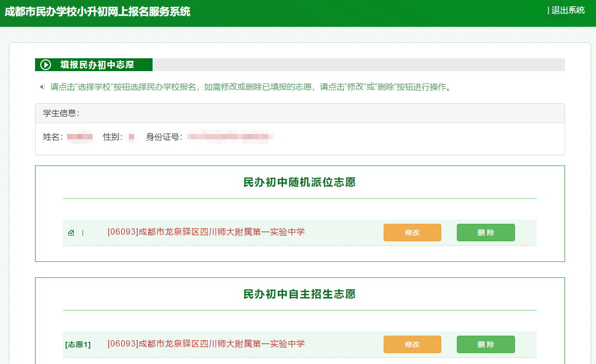Click the 性别 label
This screenshot has width=596, height=364.
click(x=113, y=137)
